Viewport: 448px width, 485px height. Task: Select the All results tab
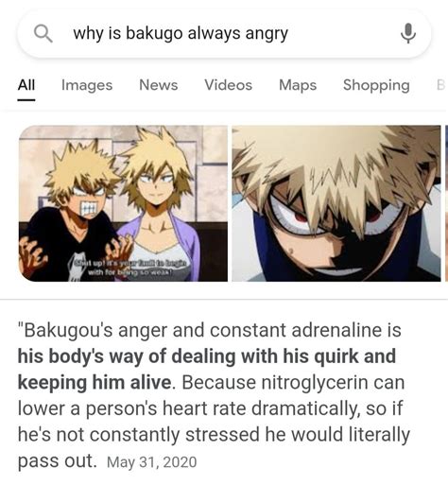point(26,85)
